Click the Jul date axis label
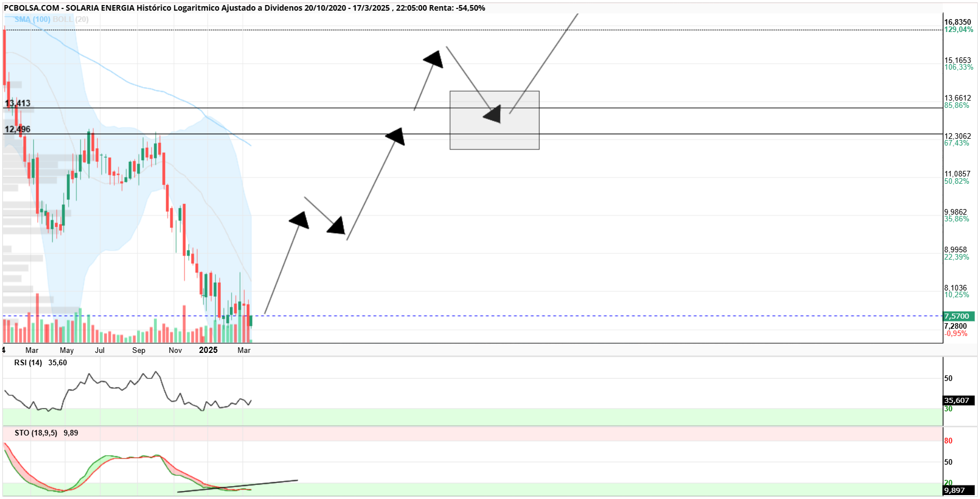This screenshot has height=499, width=980. [100, 350]
